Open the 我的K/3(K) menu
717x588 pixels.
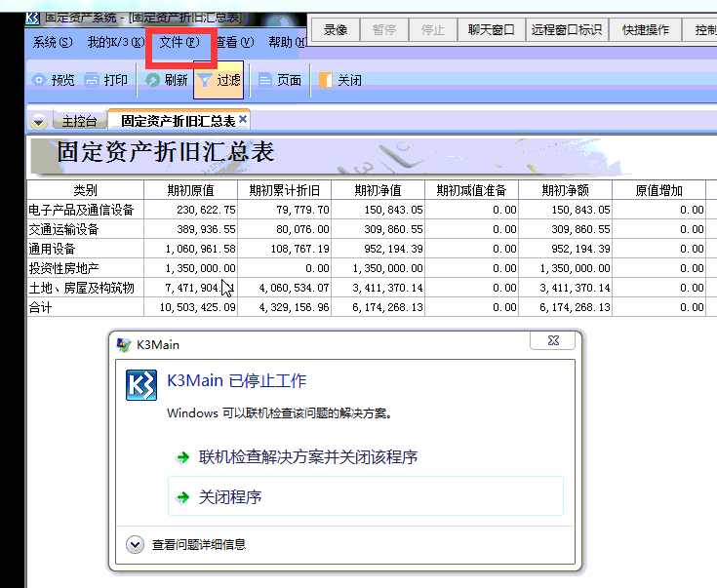[114, 43]
